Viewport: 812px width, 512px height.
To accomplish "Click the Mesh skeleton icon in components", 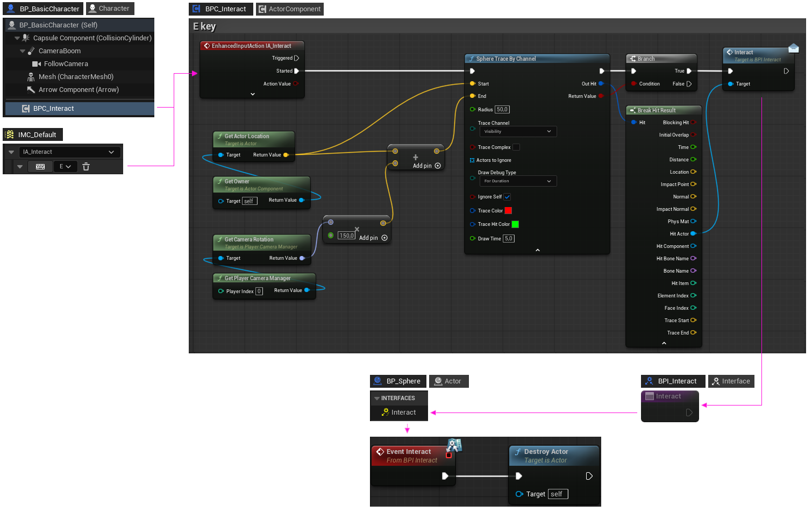I will point(31,77).
